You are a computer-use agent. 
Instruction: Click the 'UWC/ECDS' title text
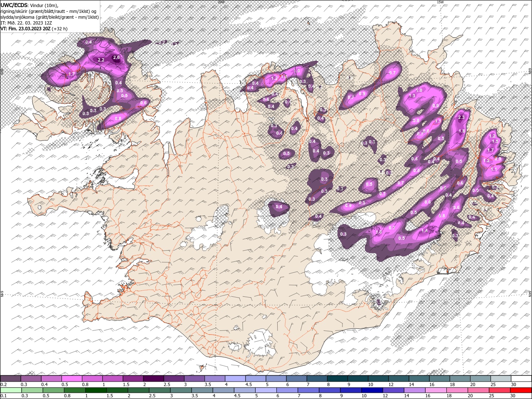14,5
